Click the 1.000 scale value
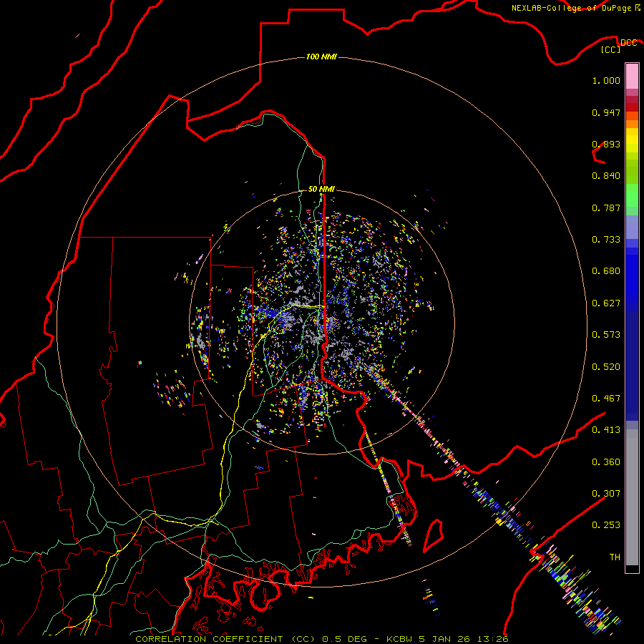Image resolution: width=644 pixels, height=644 pixels. 606,80
